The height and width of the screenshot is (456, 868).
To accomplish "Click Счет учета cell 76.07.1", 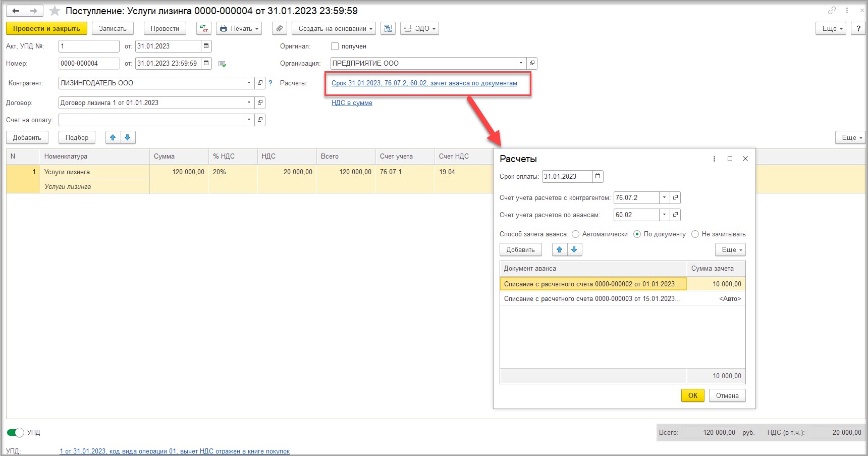I will pyautogui.click(x=405, y=172).
